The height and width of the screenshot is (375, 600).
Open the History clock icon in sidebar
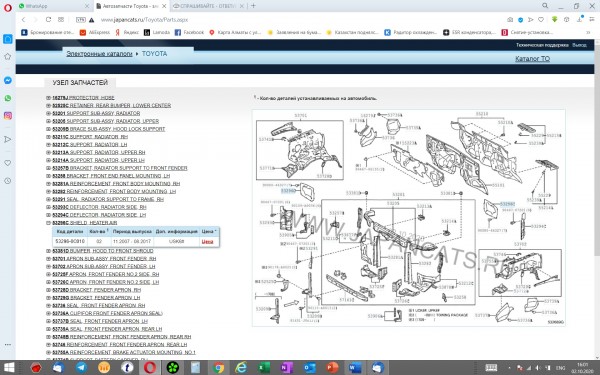point(8,181)
